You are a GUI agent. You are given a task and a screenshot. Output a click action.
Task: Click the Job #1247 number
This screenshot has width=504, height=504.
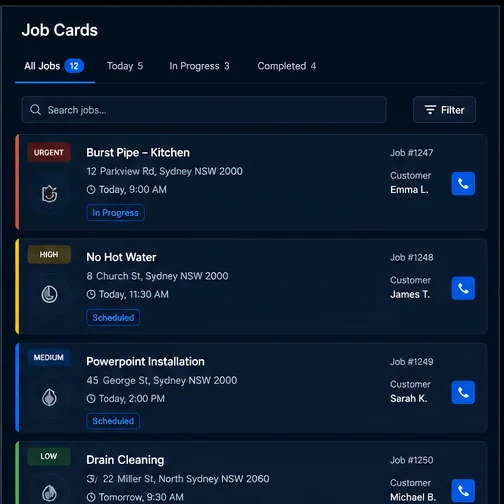(412, 153)
